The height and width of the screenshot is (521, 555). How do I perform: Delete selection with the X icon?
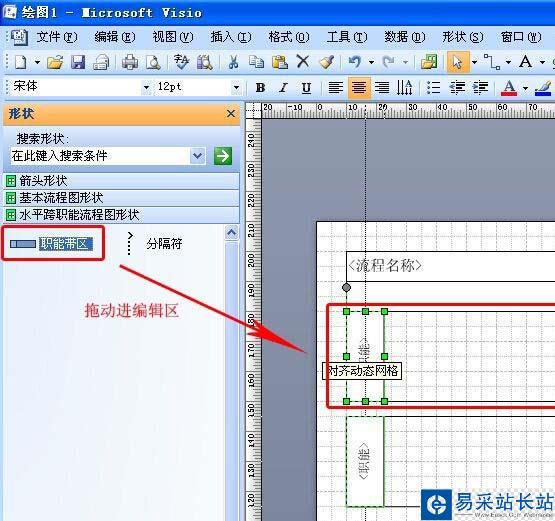click(x=303, y=62)
